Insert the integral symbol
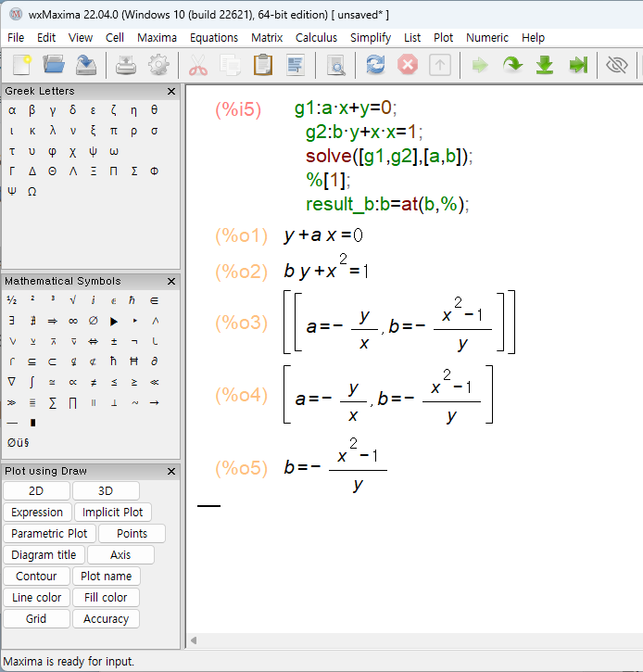 click(x=32, y=382)
